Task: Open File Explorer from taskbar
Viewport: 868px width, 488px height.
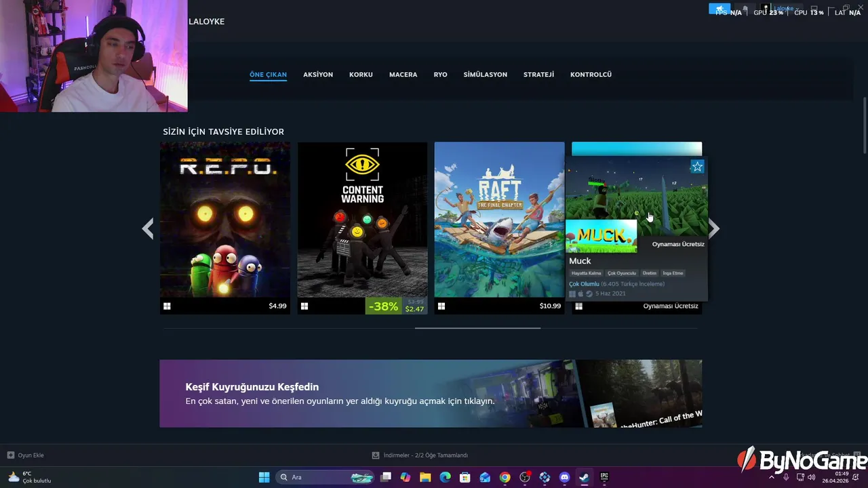Action: point(425,477)
